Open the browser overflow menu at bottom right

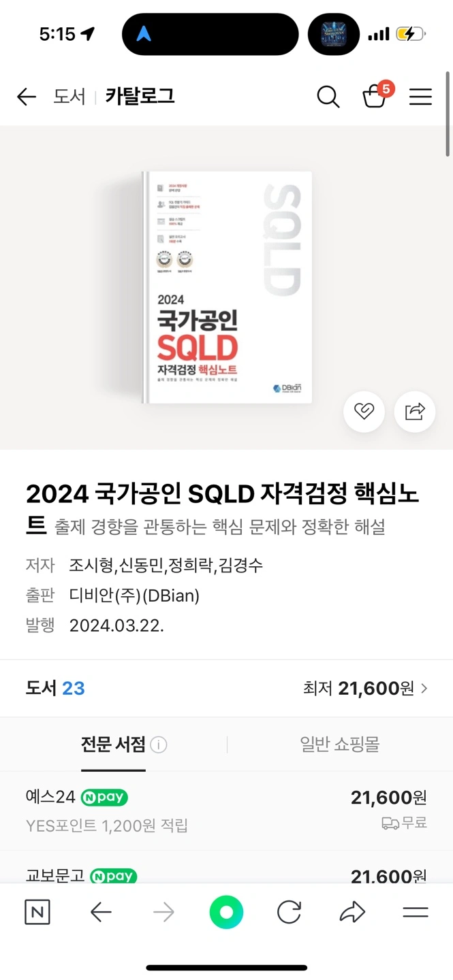point(414,912)
